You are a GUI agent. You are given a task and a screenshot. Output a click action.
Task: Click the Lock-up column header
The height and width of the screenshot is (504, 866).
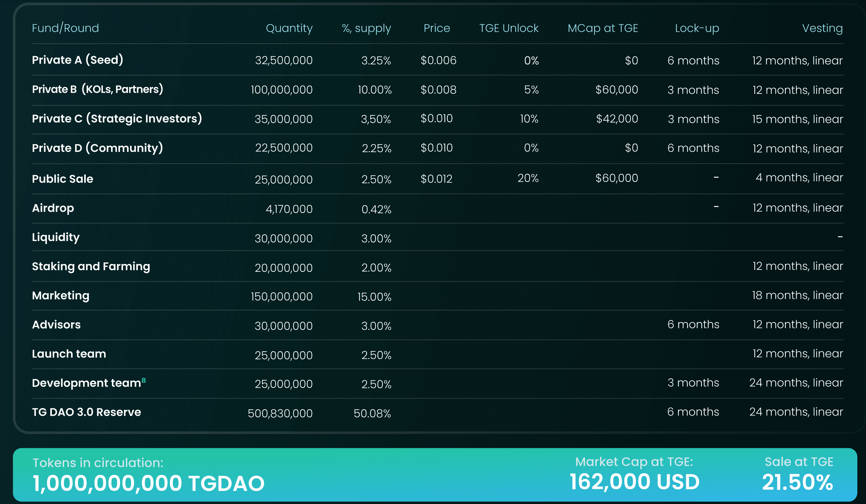coord(697,28)
